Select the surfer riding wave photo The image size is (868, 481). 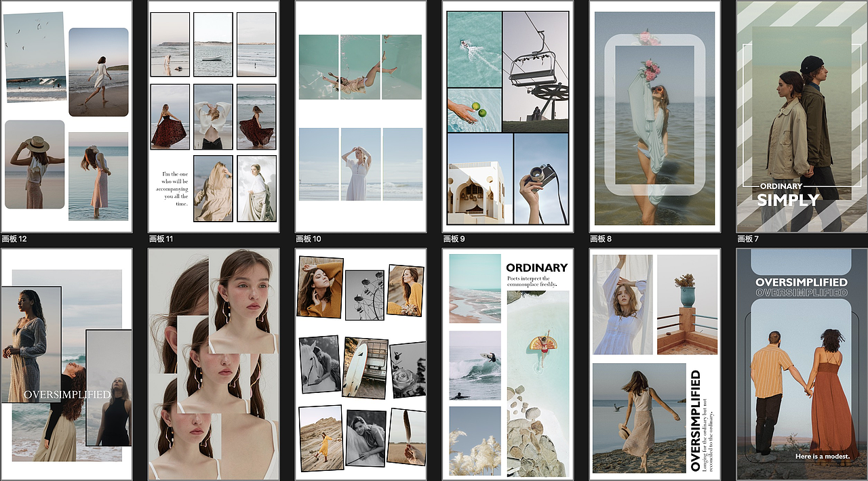(475, 365)
